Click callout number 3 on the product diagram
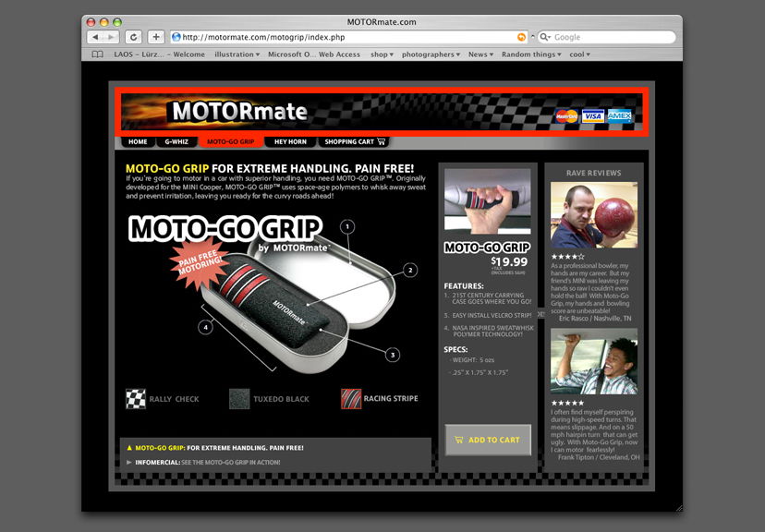Screen dimensions: 765x532 point(393,355)
